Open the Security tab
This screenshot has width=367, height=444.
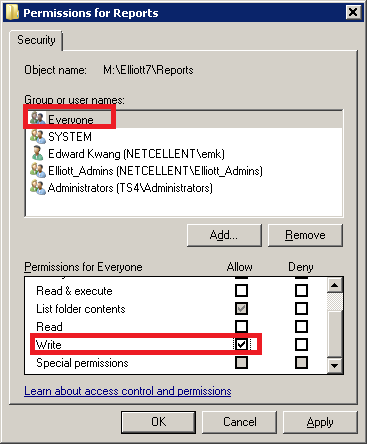36,40
